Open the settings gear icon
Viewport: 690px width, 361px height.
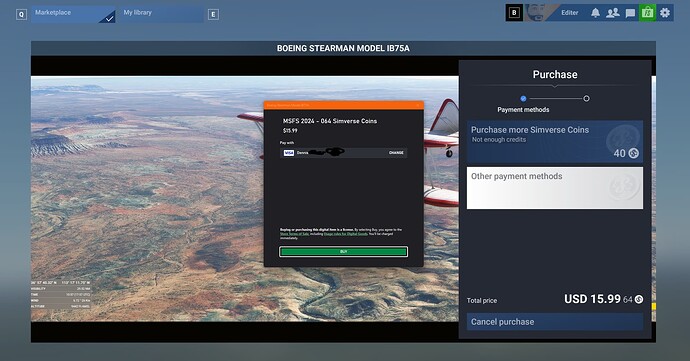click(x=665, y=13)
